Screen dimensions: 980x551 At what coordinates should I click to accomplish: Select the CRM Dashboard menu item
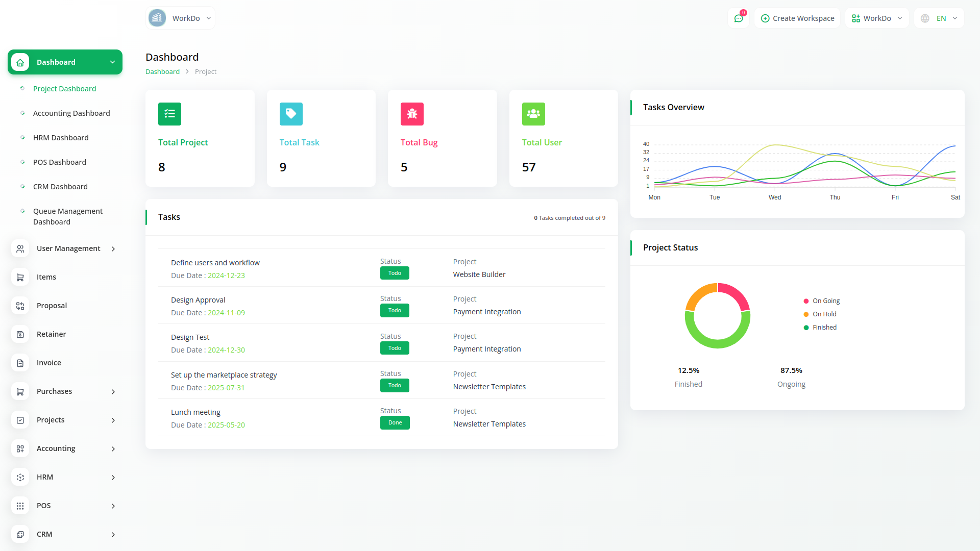click(60, 187)
